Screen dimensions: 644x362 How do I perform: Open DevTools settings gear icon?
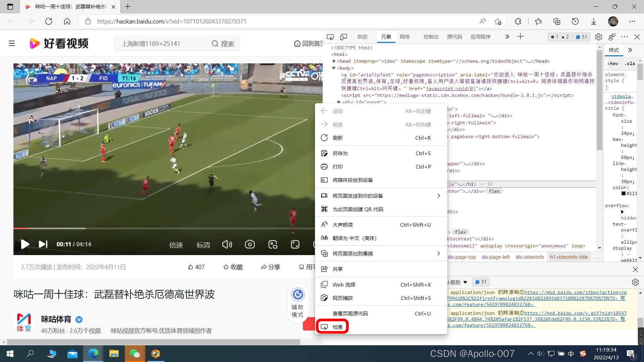(x=598, y=37)
